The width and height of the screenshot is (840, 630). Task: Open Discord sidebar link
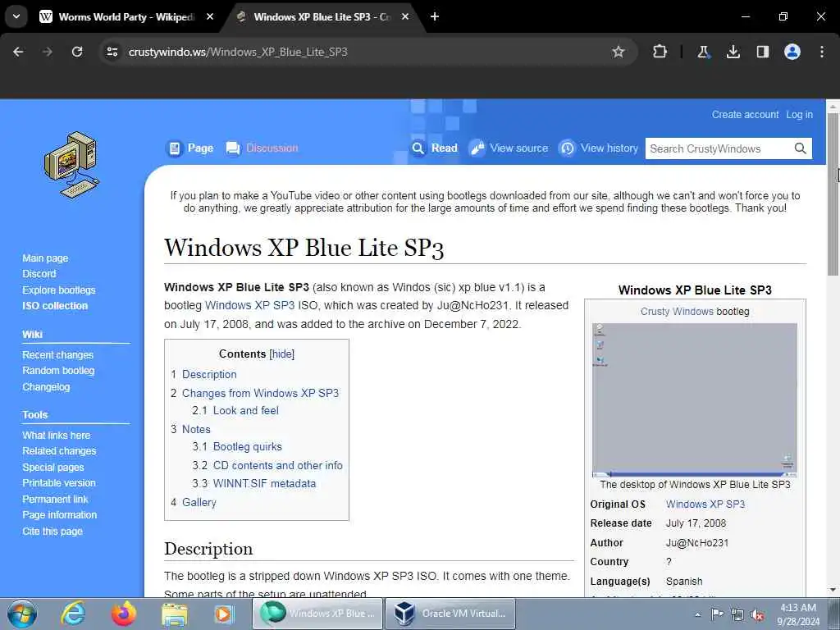(x=39, y=274)
